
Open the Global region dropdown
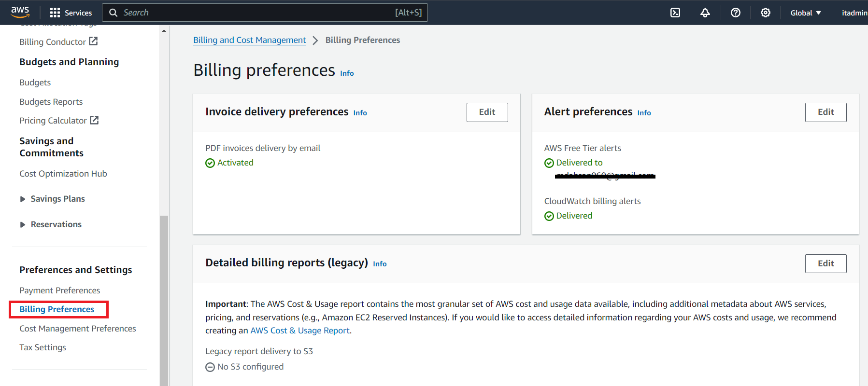tap(806, 13)
